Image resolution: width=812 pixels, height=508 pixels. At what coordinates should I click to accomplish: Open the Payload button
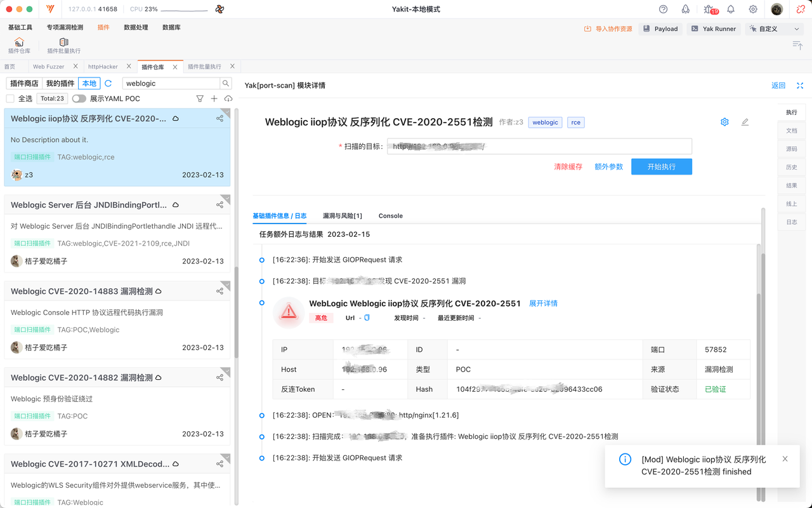[x=660, y=29]
